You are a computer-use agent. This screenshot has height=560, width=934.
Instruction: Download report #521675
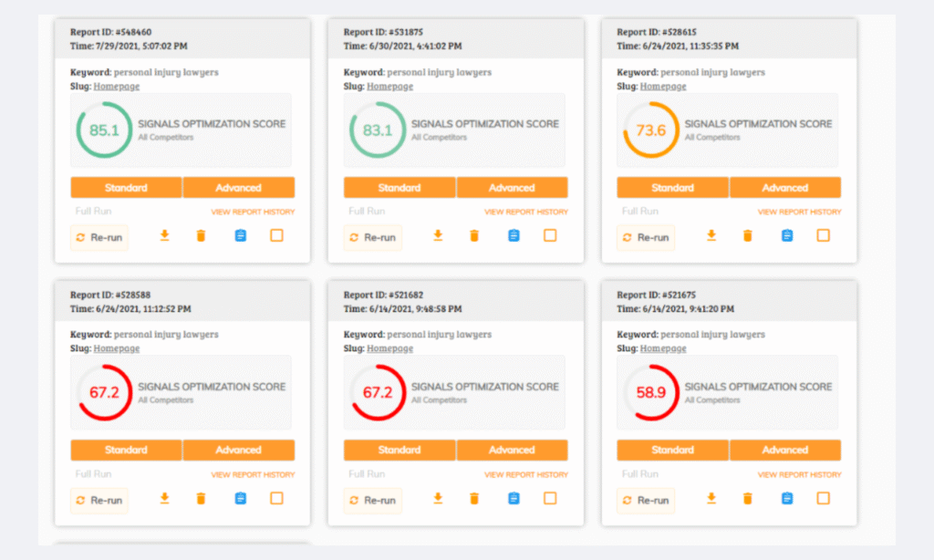[x=711, y=498]
